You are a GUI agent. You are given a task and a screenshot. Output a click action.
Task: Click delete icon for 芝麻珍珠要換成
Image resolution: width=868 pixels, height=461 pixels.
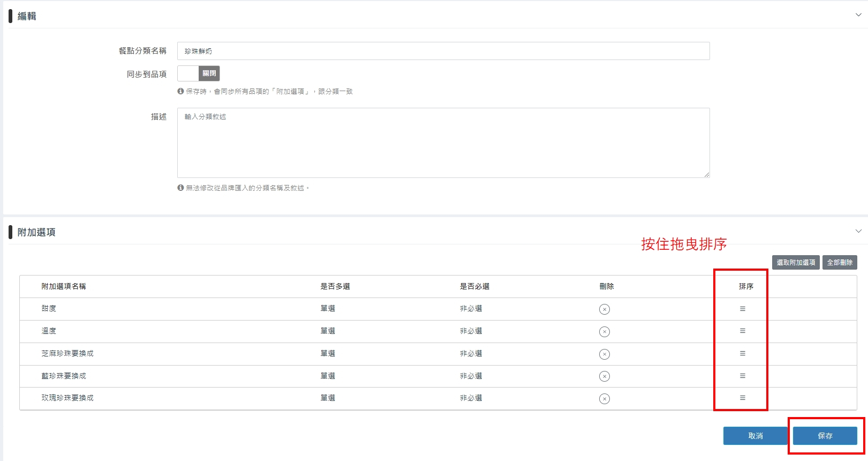(604, 354)
